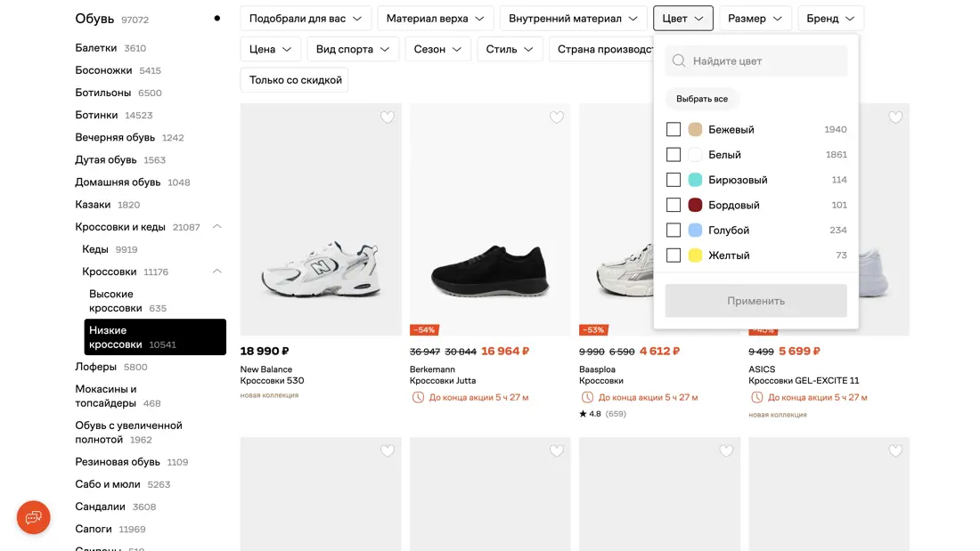
Task: Click the search magnifier in color filter
Action: [x=679, y=61]
